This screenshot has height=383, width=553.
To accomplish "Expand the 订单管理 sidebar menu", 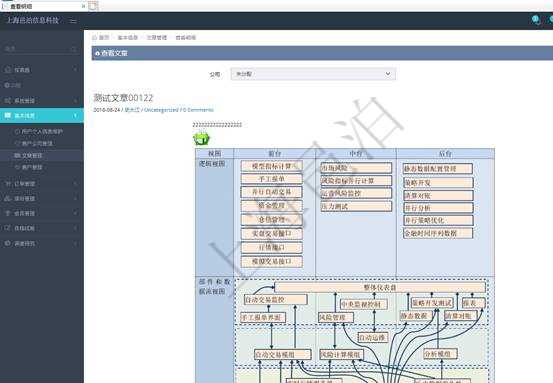I will coord(42,184).
